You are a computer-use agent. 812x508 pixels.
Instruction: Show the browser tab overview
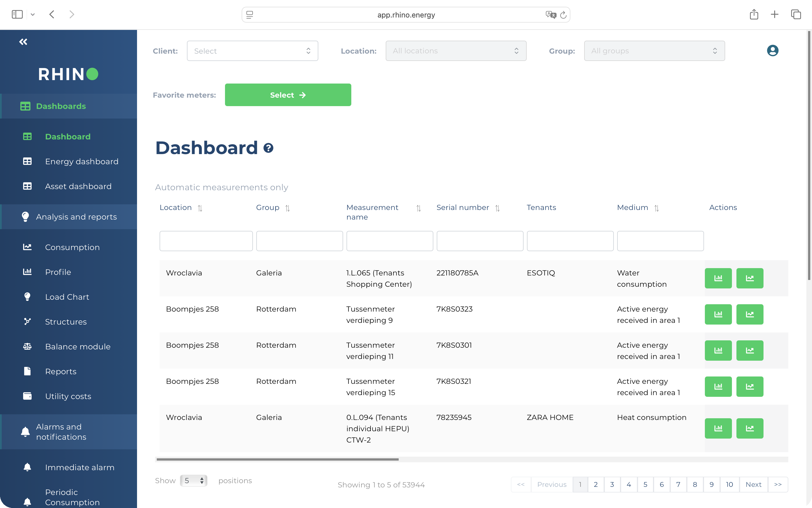click(796, 14)
